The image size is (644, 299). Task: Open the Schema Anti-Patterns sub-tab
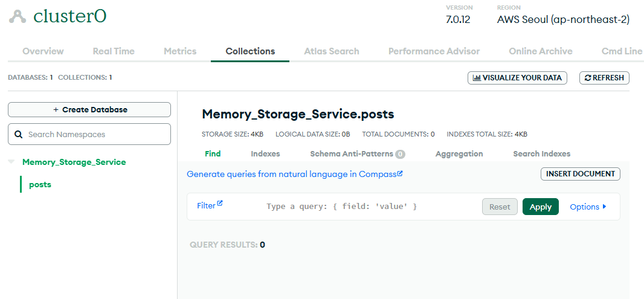point(357,153)
